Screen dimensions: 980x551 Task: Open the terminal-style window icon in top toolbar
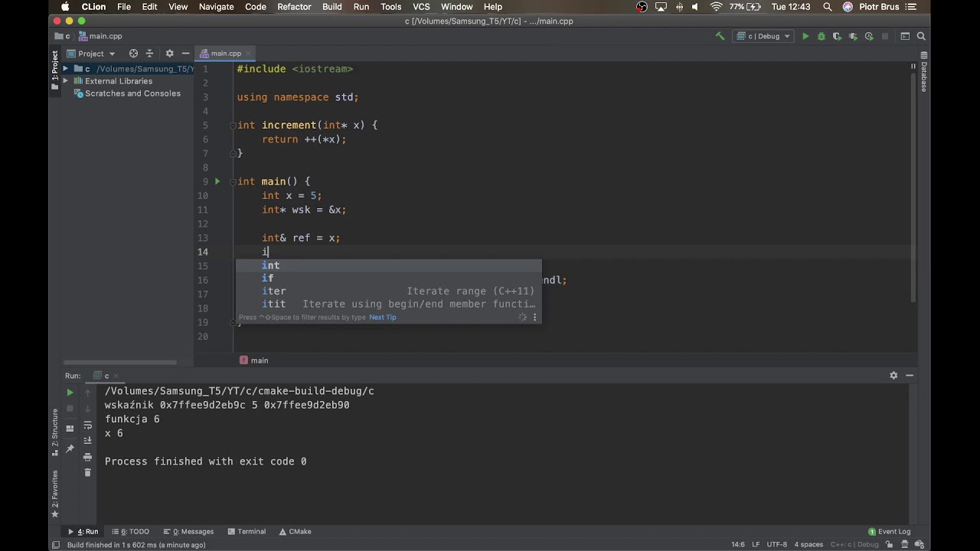click(x=905, y=36)
